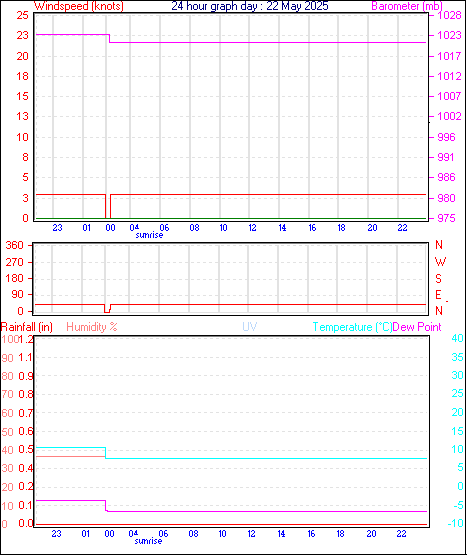Click the -5 degree temperature scale label

point(458,505)
